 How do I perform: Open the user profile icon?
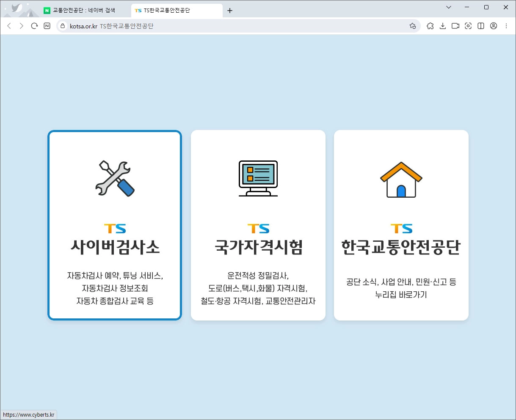[493, 26]
